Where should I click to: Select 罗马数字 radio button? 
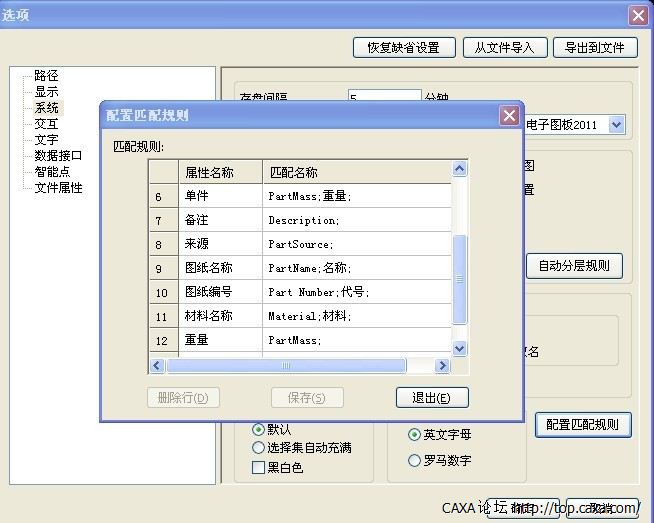click(x=414, y=461)
